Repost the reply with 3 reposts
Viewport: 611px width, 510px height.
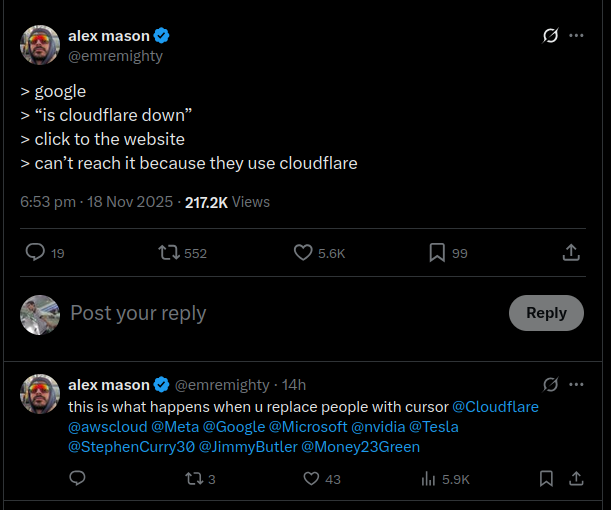point(194,479)
